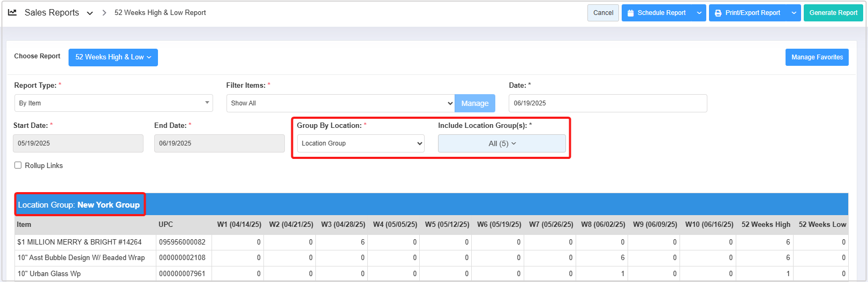
Task: Click the breadcrumb arrow before 52 Weeks High & Low Report
Action: click(104, 13)
